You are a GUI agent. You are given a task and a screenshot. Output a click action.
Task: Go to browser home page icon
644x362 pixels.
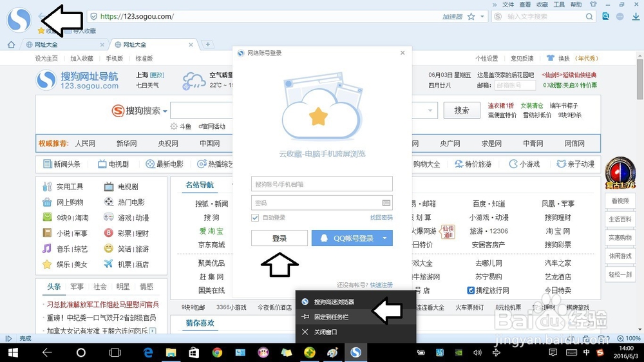coord(11,44)
